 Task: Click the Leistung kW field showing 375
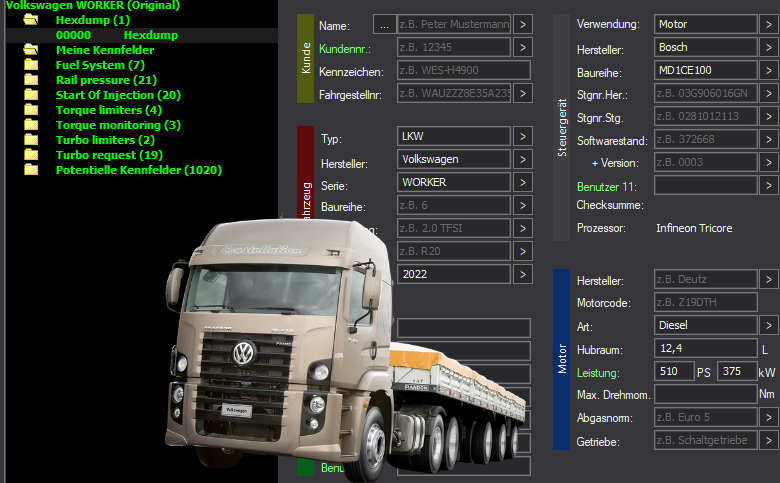click(737, 371)
